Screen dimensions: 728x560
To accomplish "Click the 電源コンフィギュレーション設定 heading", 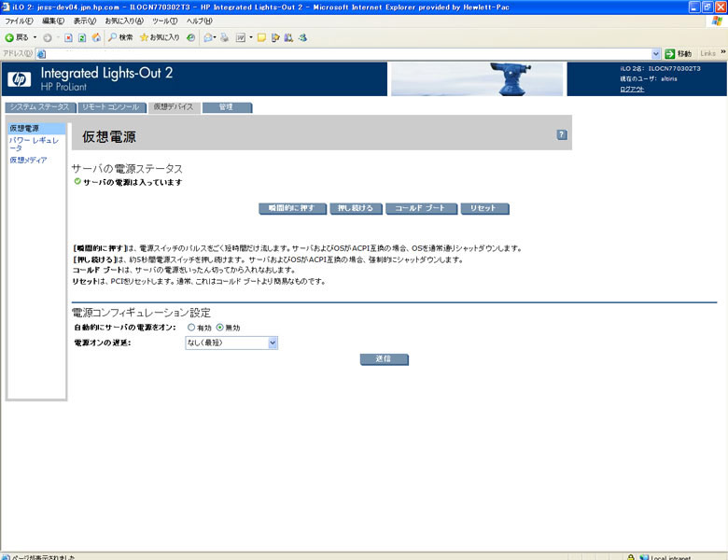I will tap(141, 313).
